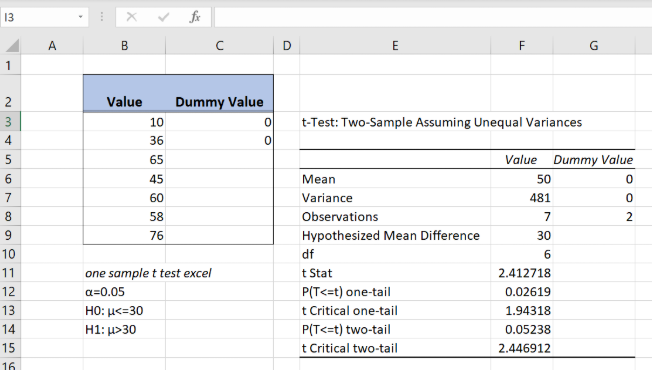Select cell containing 76

click(124, 235)
